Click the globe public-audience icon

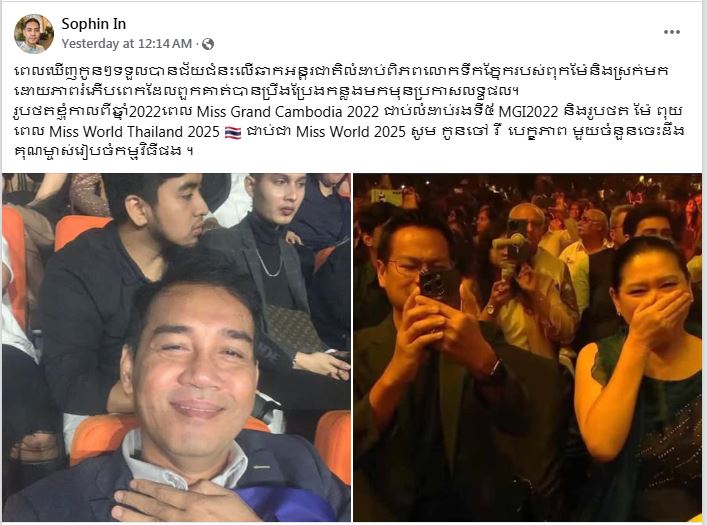point(208,44)
